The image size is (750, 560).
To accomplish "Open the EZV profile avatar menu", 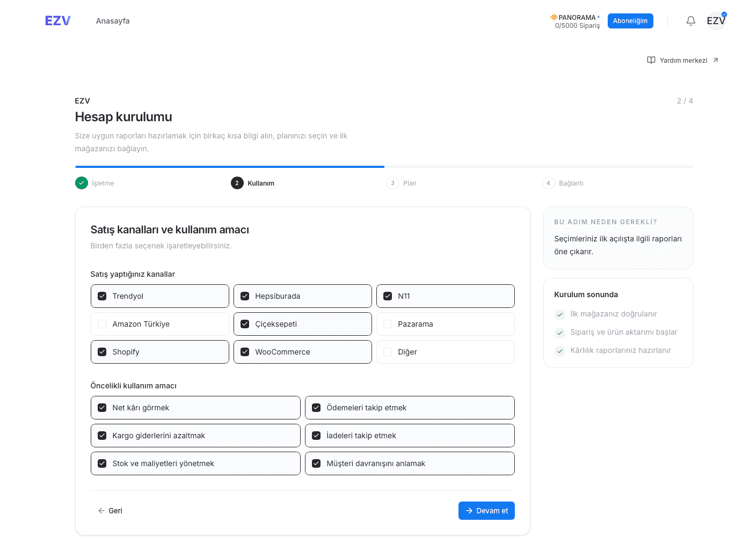I will click(716, 21).
